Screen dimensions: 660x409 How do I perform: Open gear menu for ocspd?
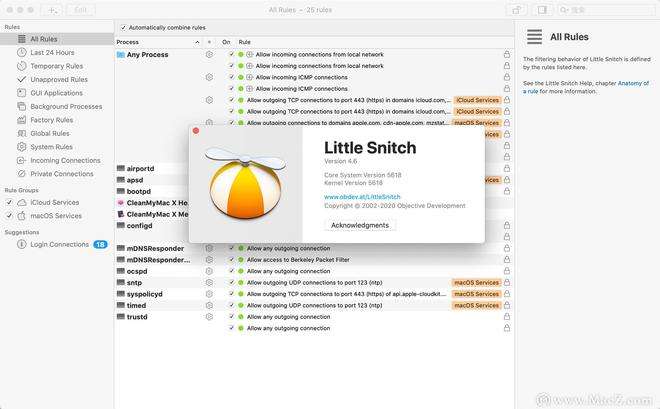[x=209, y=271]
